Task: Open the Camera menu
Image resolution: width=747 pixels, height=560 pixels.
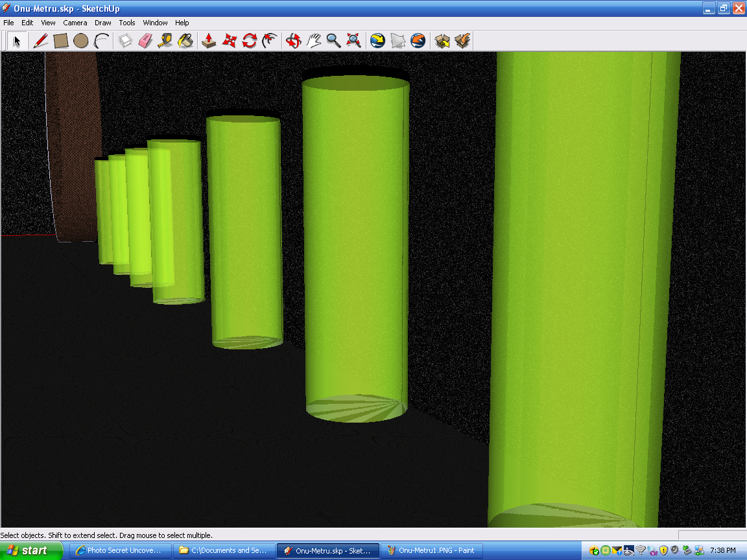Action: (x=75, y=23)
